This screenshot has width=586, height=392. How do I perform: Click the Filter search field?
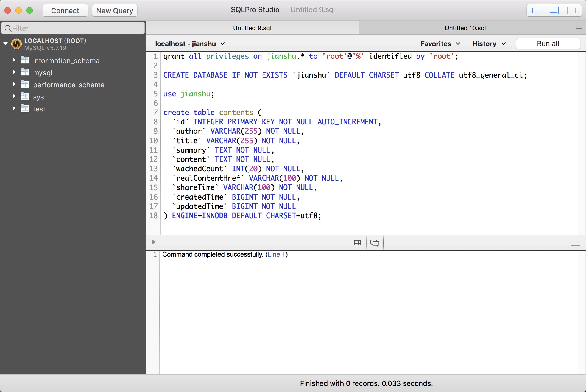coord(73,28)
